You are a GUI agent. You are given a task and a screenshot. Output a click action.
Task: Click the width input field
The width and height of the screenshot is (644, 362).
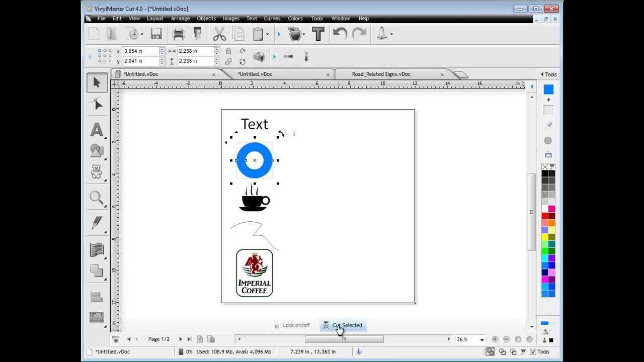tap(195, 51)
